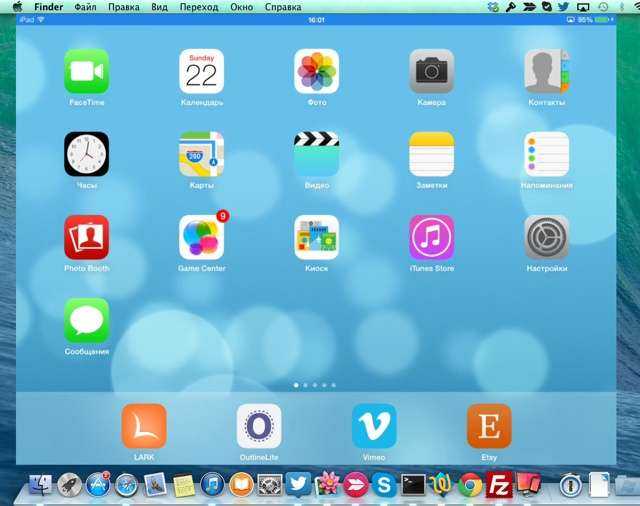
Task: Open Terminal in the Mac dock
Action: (x=413, y=485)
